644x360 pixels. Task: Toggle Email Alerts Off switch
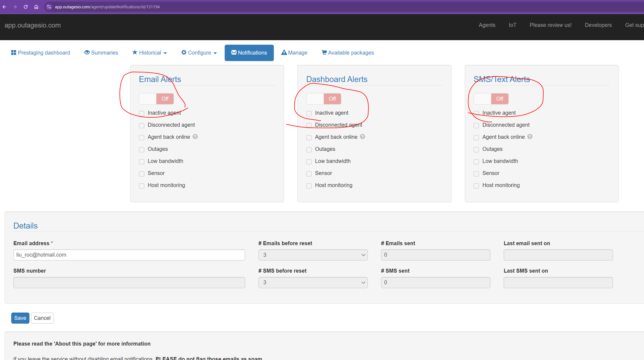click(156, 99)
